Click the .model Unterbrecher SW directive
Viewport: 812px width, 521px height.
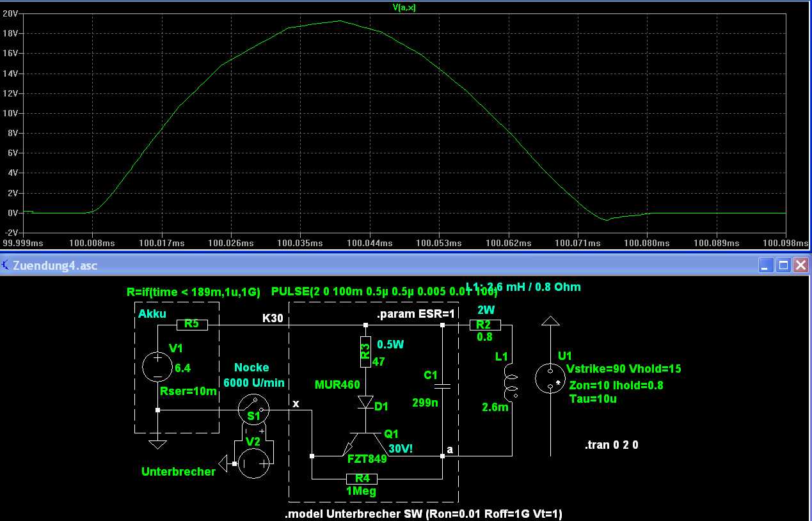pos(424,514)
